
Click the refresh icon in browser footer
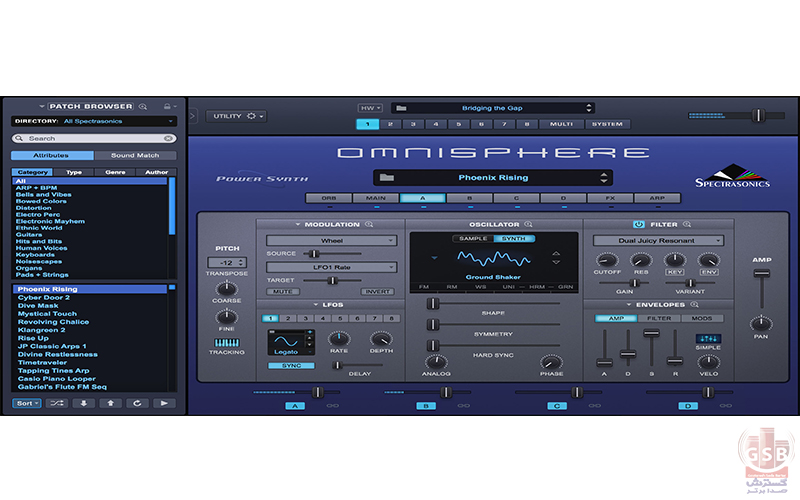pos(137,404)
